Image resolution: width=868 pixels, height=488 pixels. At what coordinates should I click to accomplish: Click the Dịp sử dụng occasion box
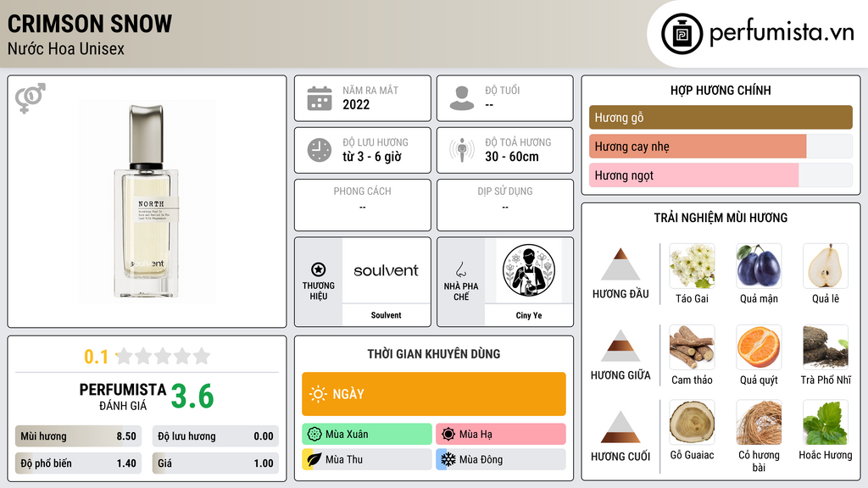(x=505, y=205)
